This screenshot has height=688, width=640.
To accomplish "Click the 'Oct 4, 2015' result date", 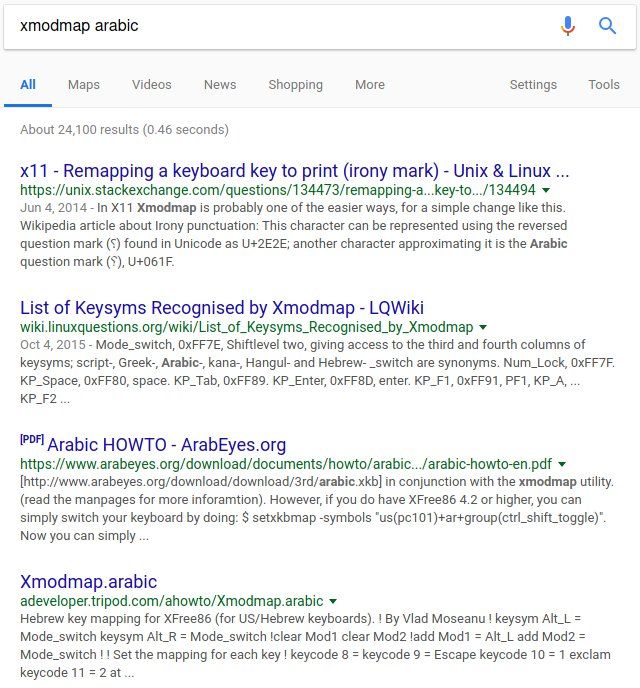I will (x=53, y=344).
